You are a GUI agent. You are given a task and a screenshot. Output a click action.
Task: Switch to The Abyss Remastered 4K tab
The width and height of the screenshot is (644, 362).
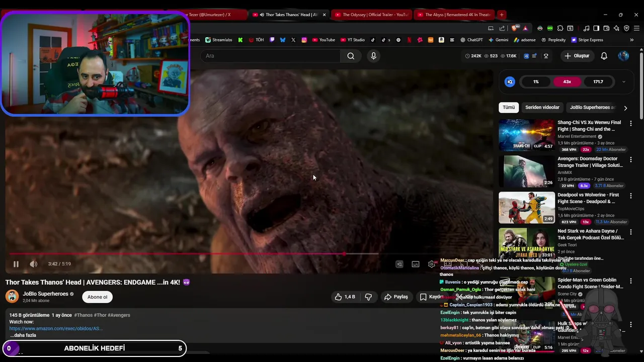pyautogui.click(x=454, y=15)
